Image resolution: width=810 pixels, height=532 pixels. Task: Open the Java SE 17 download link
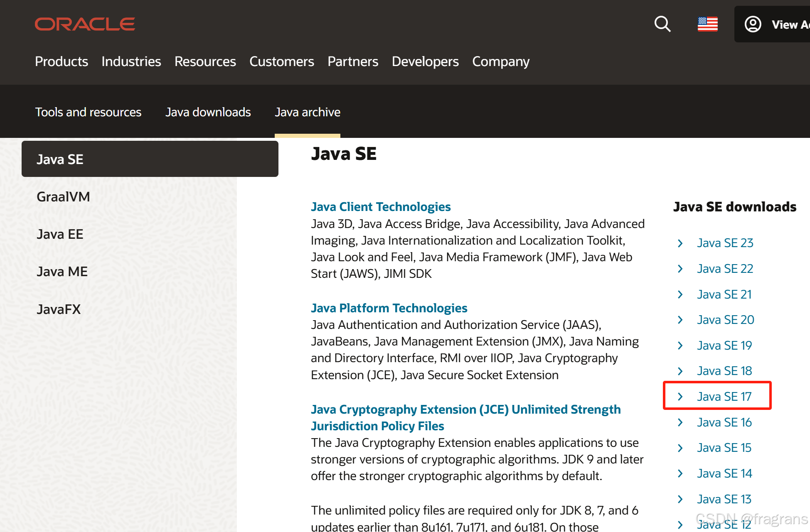[724, 397]
